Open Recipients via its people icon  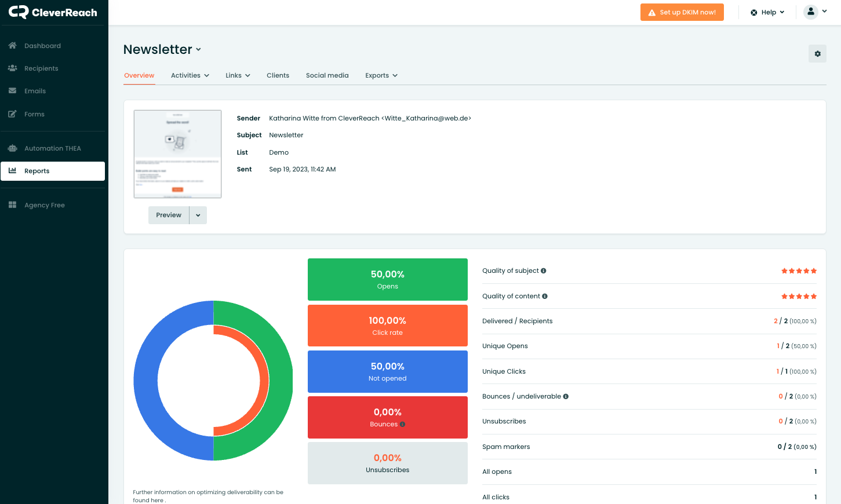[12, 68]
